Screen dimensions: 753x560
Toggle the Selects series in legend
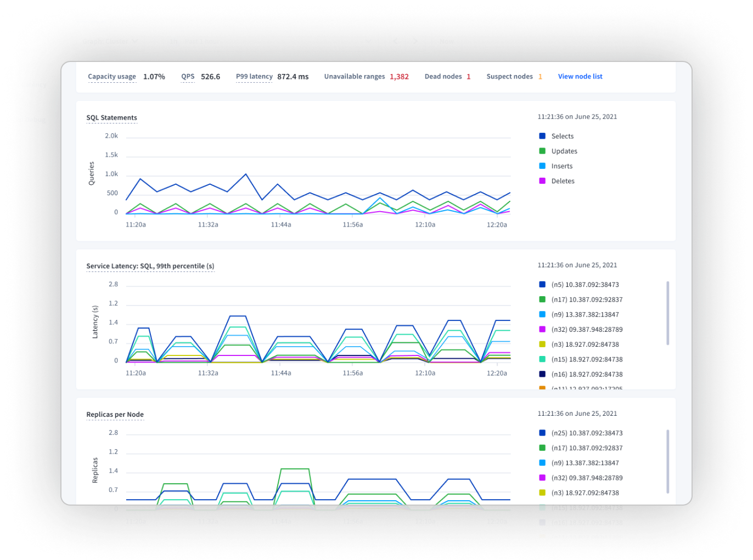[x=562, y=137]
